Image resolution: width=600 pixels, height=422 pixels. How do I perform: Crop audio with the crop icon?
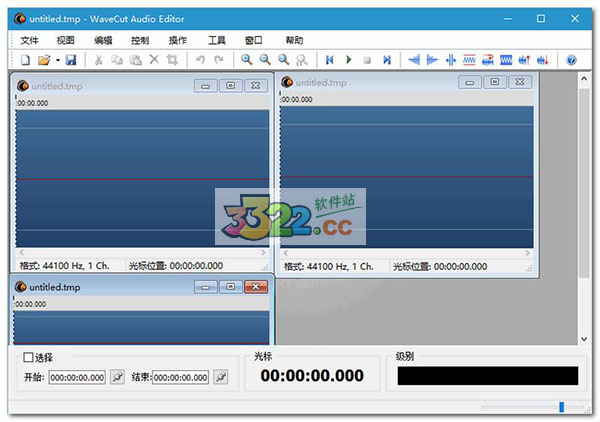point(172,60)
